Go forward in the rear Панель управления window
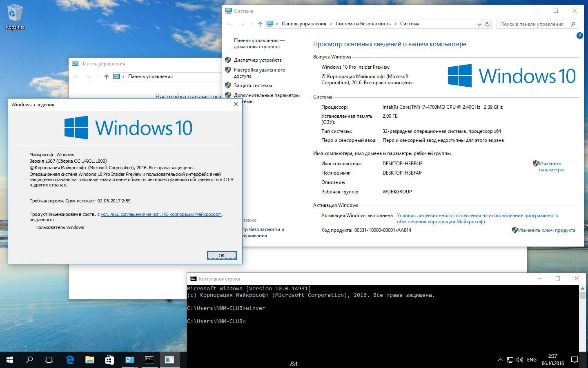This screenshot has width=588, height=368. tap(88, 77)
